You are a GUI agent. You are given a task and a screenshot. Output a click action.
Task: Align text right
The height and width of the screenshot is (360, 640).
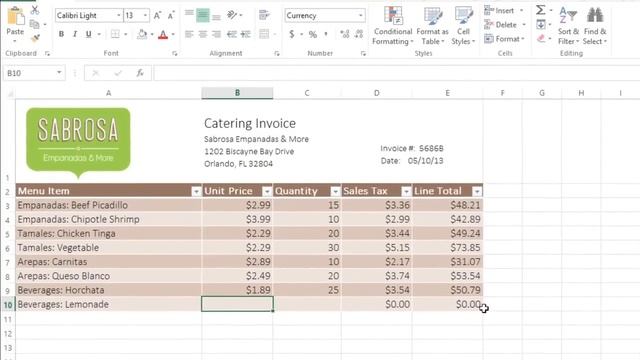click(x=216, y=34)
